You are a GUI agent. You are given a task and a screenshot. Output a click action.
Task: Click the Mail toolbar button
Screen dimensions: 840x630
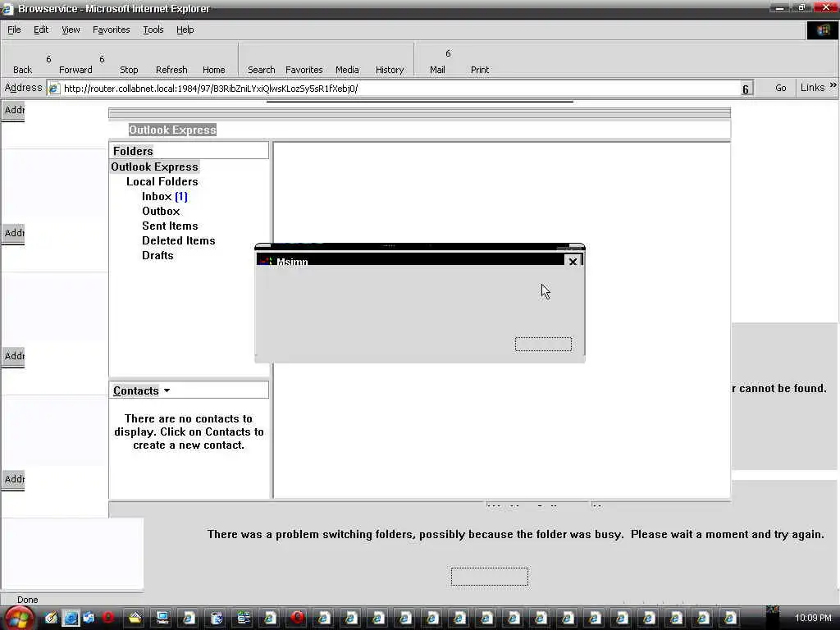coord(437,70)
